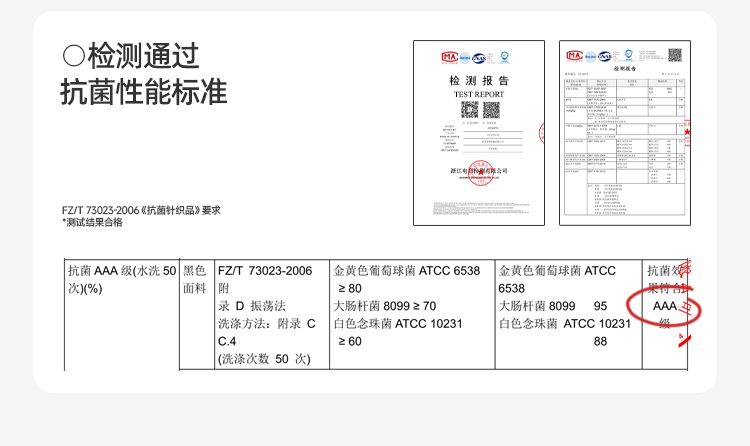Image resolution: width=750 pixels, height=446 pixels.
Task: Click the '检 测 报 告' title on the cover page
Action: click(x=479, y=81)
